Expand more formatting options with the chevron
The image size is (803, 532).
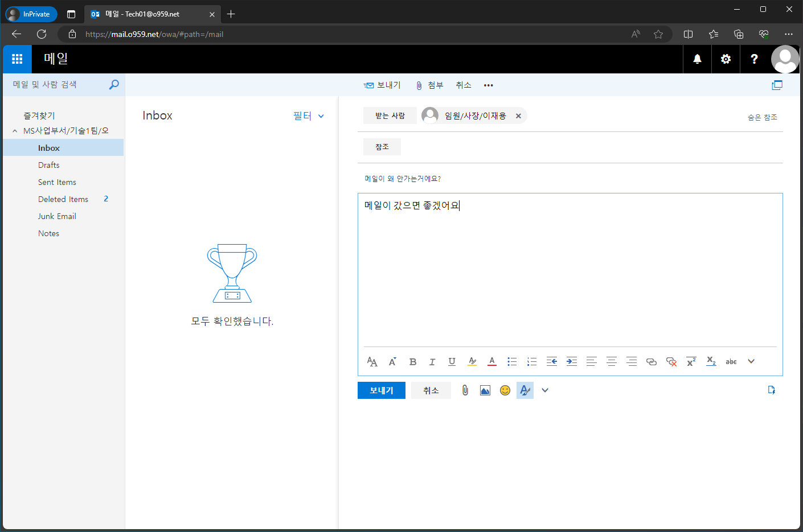tap(751, 361)
